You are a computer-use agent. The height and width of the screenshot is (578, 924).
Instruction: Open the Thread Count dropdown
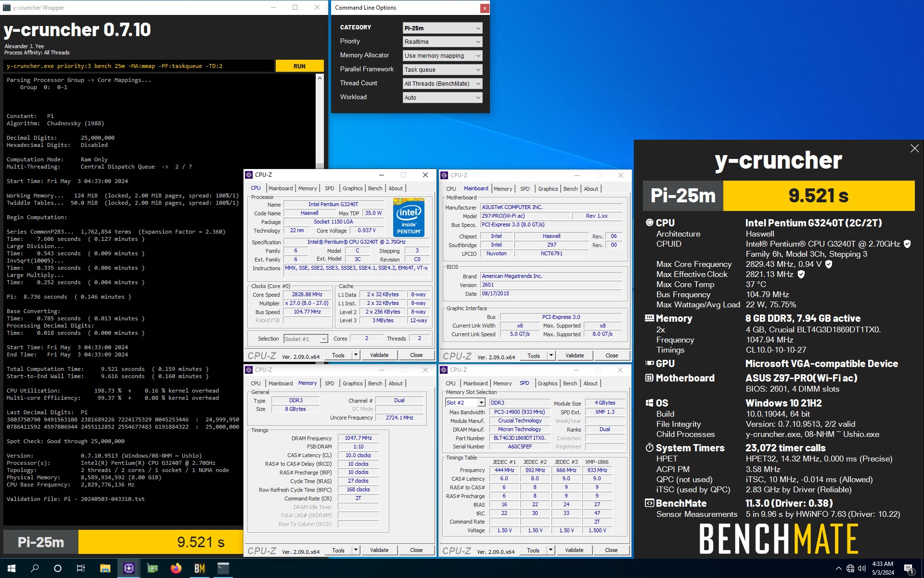point(442,84)
